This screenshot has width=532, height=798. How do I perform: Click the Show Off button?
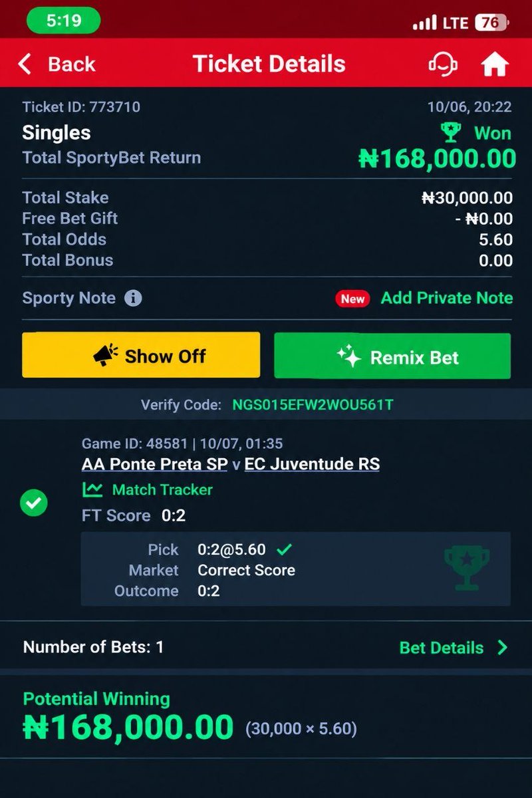(x=141, y=355)
